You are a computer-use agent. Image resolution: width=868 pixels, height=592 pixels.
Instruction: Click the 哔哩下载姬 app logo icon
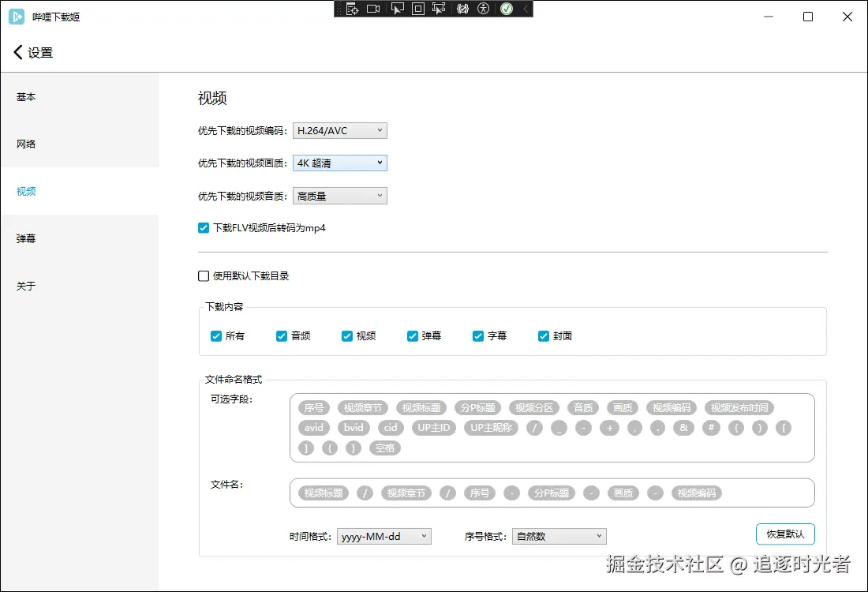pyautogui.click(x=17, y=17)
